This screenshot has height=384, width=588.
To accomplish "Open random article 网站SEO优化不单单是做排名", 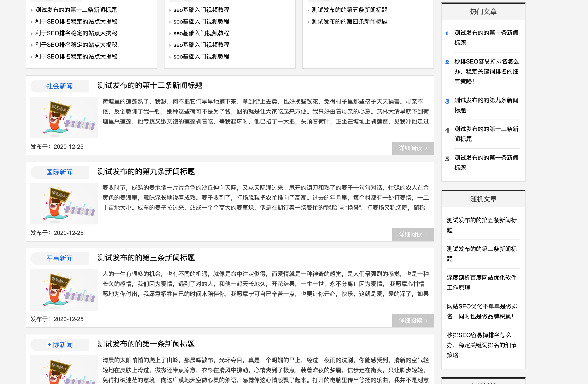I will click(x=482, y=311).
